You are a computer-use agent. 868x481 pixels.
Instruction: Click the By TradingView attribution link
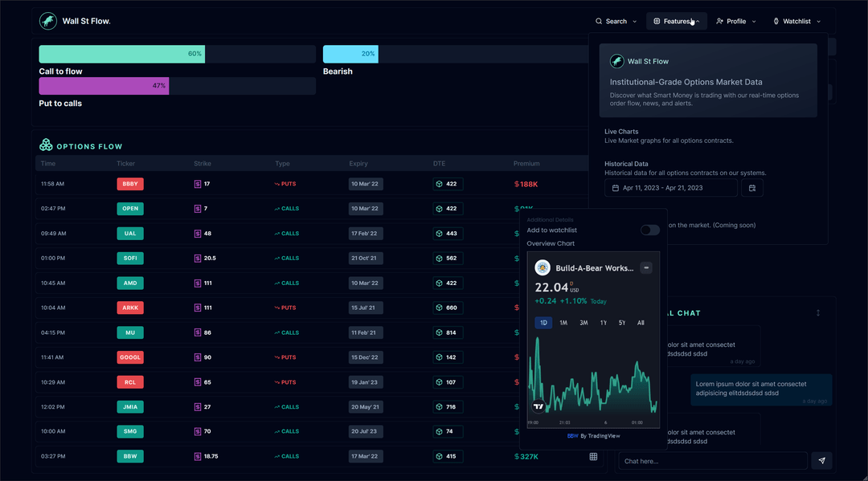pyautogui.click(x=600, y=436)
